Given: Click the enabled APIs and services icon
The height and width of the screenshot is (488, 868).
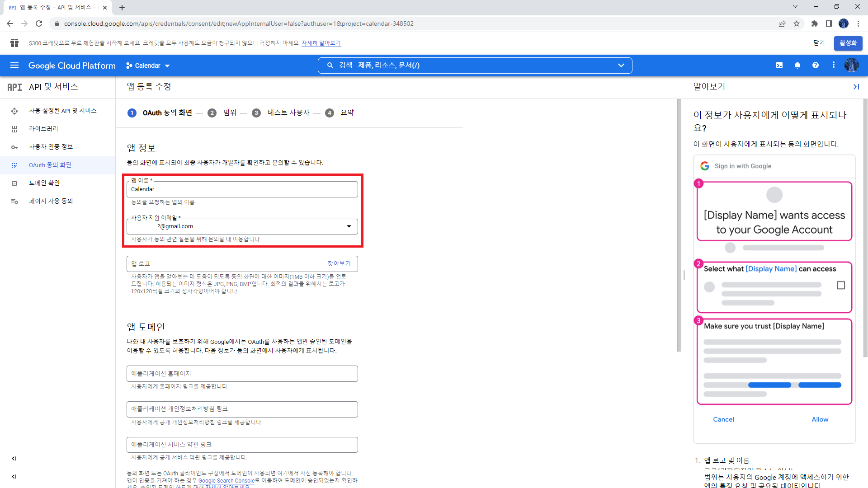Looking at the screenshot, I should coord(14,111).
